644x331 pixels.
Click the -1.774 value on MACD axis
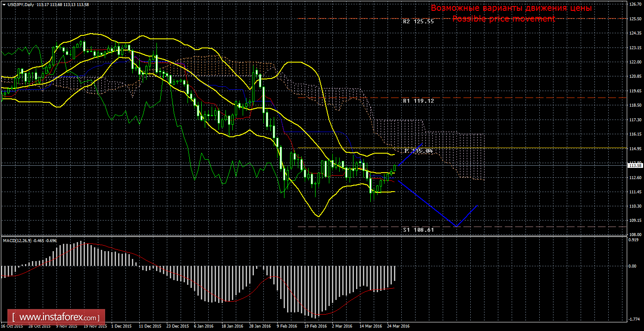[633, 319]
